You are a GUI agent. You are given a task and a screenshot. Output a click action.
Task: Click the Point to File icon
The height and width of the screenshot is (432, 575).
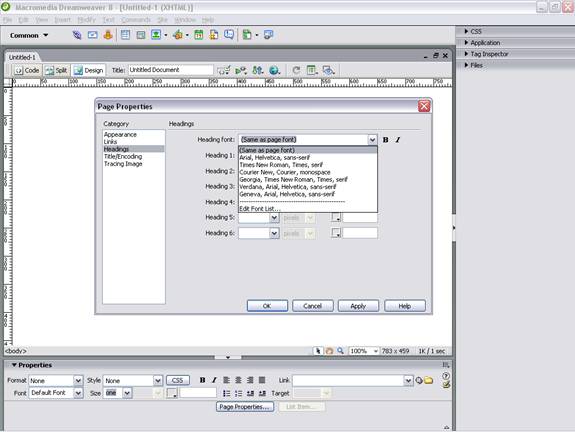tap(419, 381)
